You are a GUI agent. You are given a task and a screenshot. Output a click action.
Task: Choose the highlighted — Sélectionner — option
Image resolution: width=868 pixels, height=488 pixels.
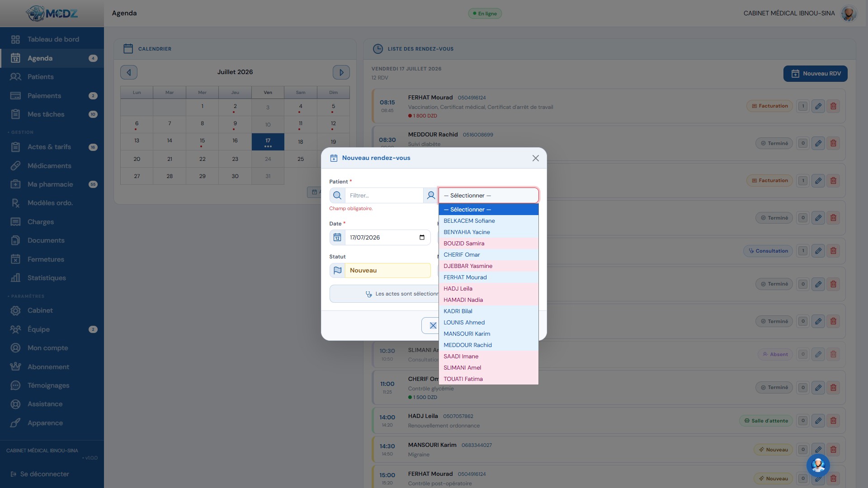489,210
